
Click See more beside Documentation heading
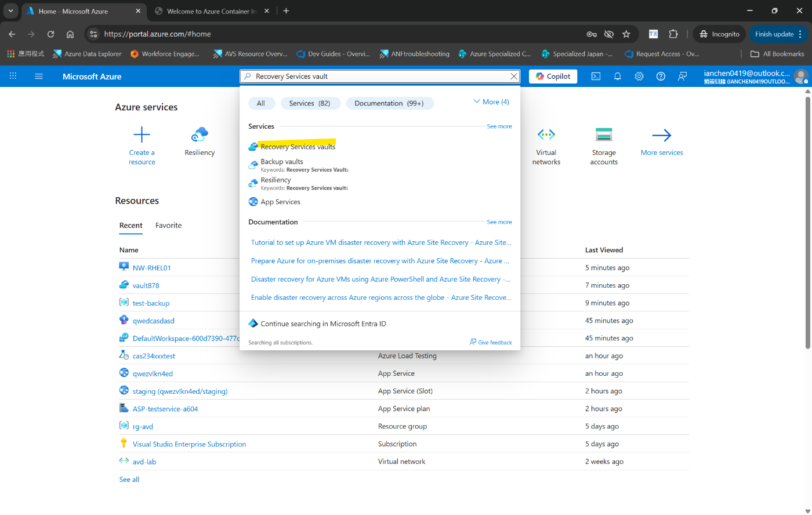[499, 222]
